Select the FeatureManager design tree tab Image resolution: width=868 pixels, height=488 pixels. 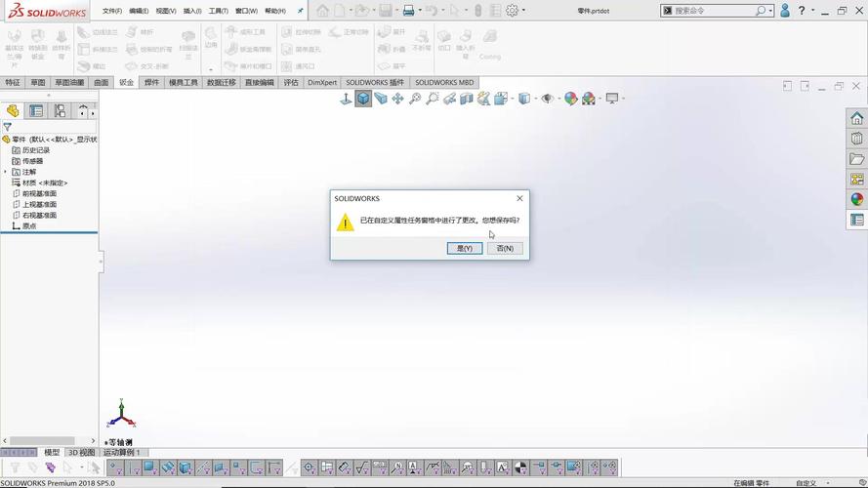(x=13, y=110)
